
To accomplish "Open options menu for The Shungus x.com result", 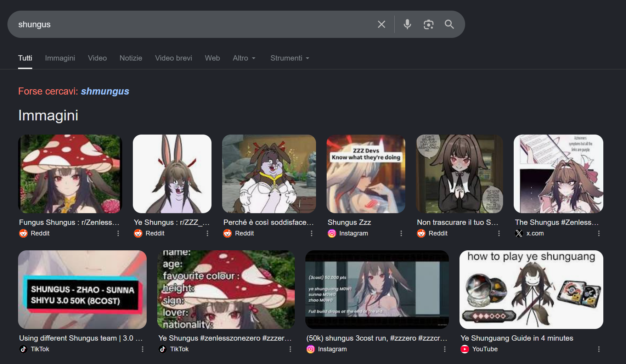I will (x=599, y=233).
